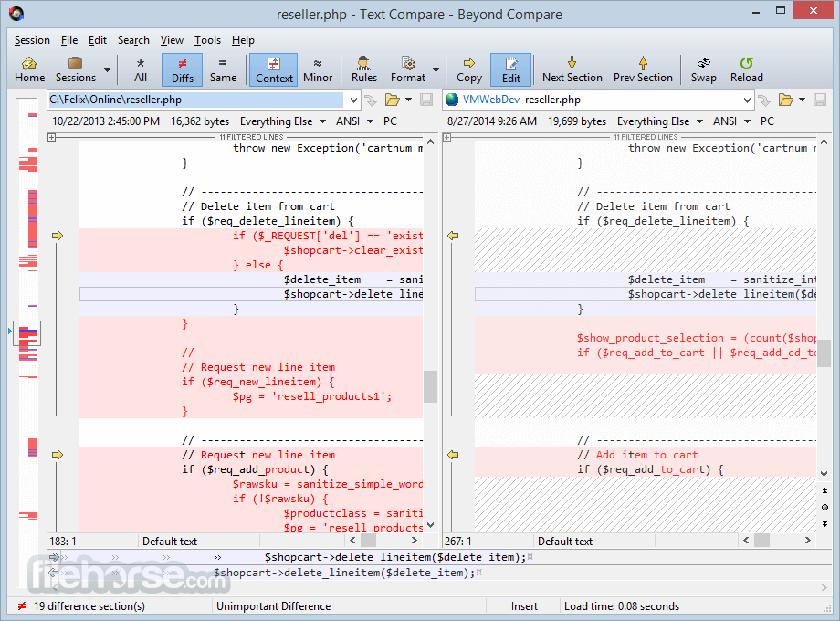Click right pane horizontal scroll left arrow
The image size is (840, 621).
coord(746,540)
